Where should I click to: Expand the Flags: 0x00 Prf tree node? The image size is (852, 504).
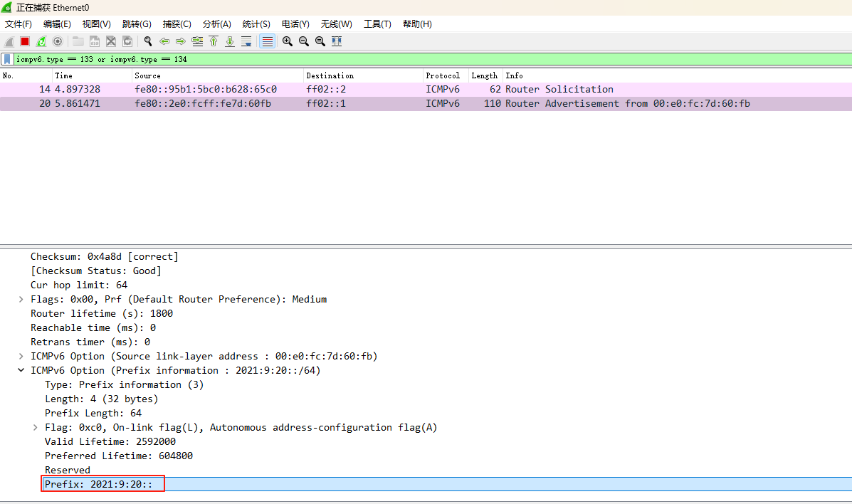coord(21,300)
